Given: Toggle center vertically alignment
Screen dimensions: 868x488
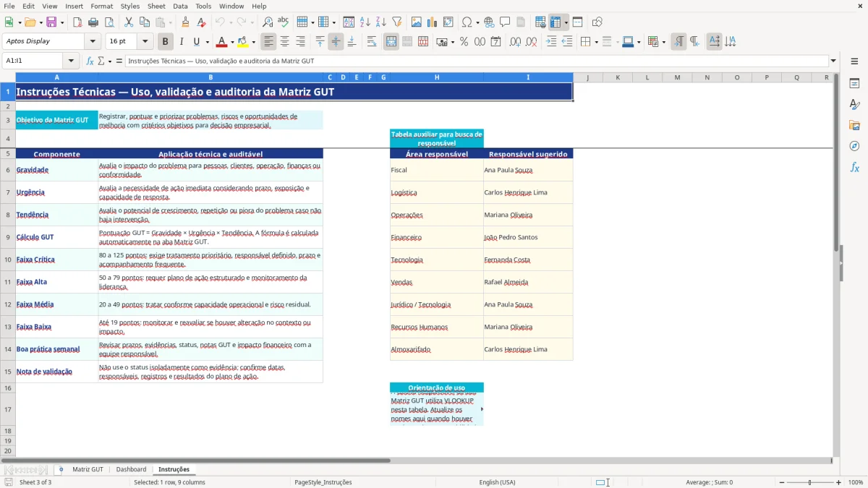Looking at the screenshot, I should coord(336,42).
